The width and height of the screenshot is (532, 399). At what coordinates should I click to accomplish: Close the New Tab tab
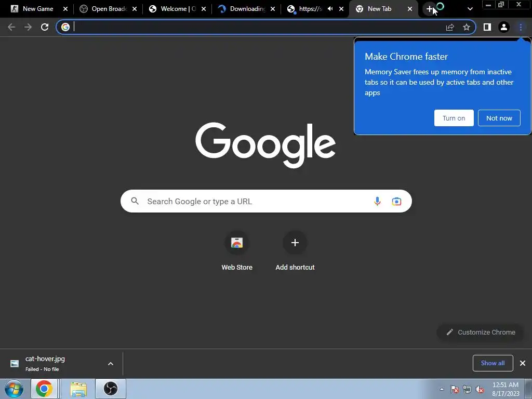point(410,9)
